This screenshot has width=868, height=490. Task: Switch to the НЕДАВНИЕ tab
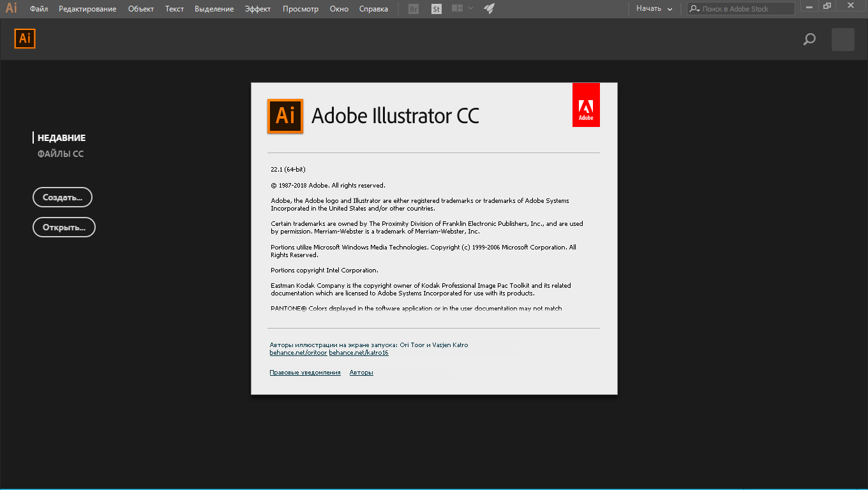coord(61,138)
